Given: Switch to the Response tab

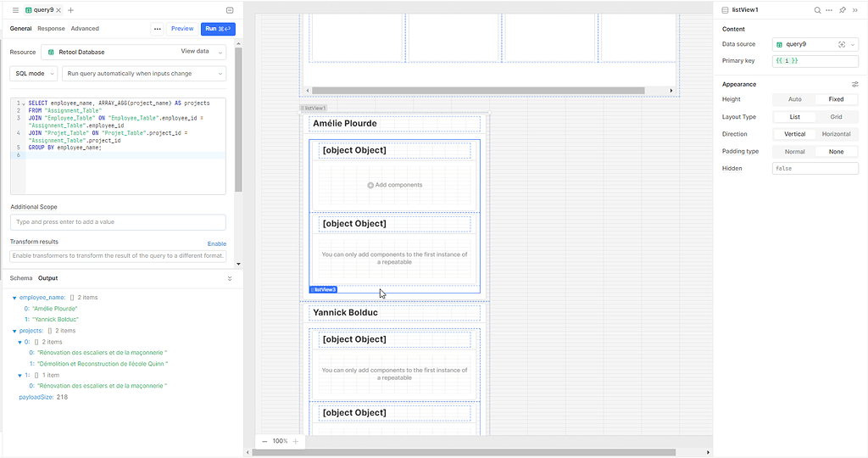Looking at the screenshot, I should [x=51, y=29].
